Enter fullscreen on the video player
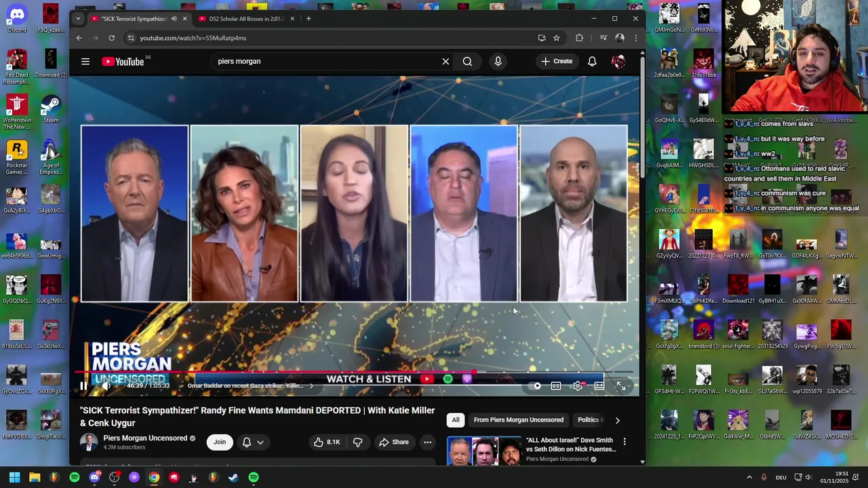The width and height of the screenshot is (868, 488). click(x=621, y=386)
